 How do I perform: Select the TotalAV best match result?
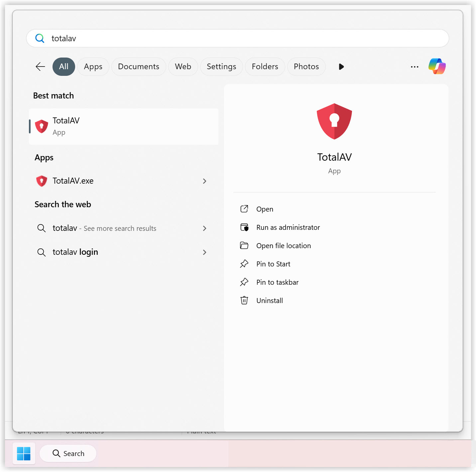click(123, 126)
